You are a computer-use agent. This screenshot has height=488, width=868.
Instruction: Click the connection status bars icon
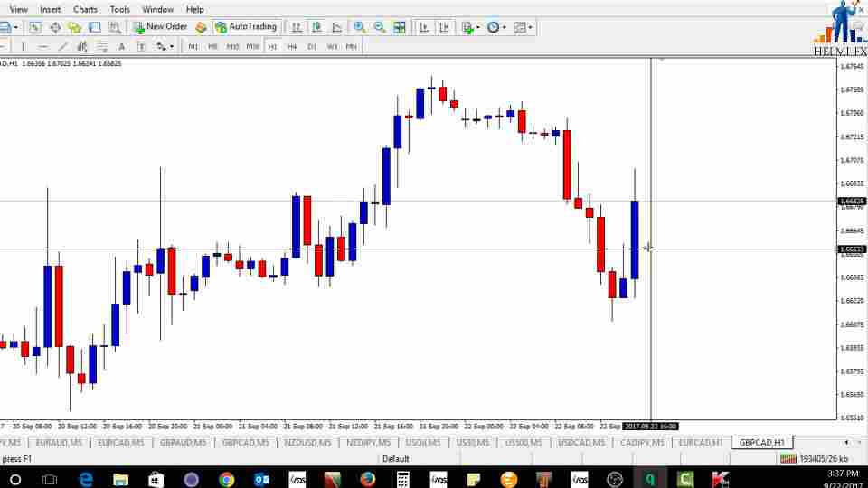point(788,459)
